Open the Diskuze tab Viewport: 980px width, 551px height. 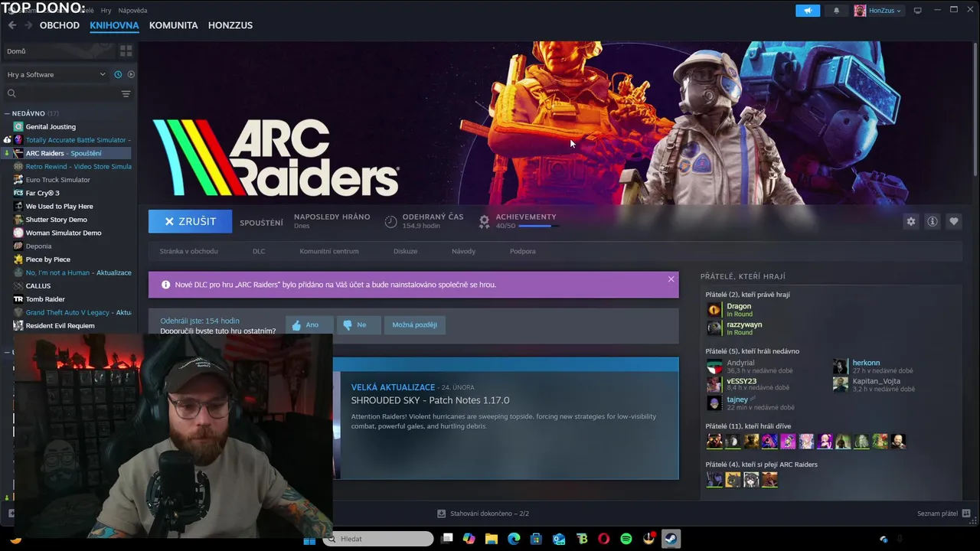tap(405, 251)
